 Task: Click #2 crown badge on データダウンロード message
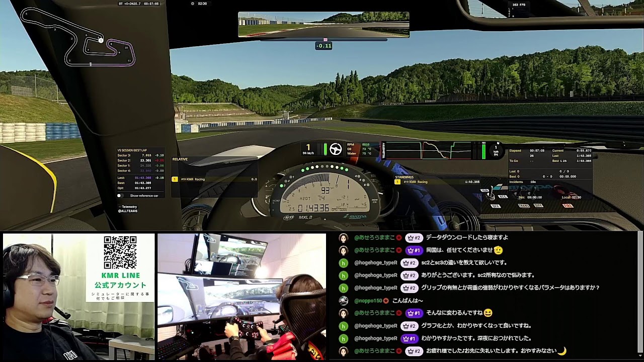tap(414, 237)
